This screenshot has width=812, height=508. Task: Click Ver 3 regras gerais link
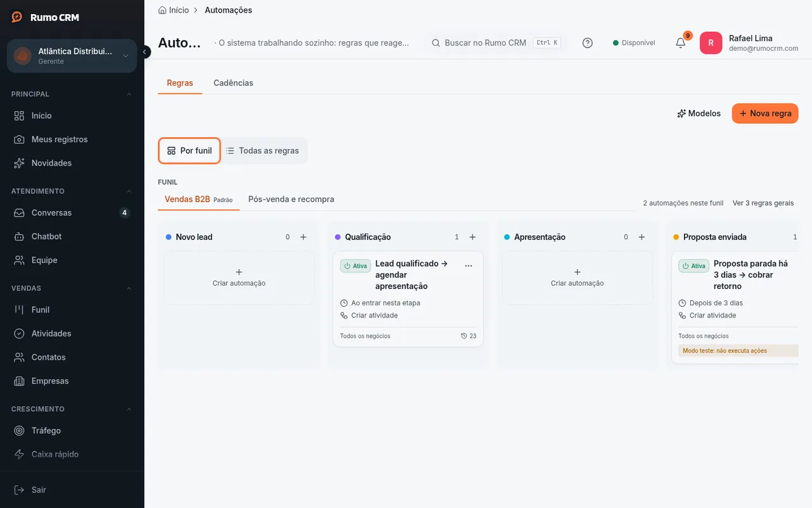click(x=763, y=203)
